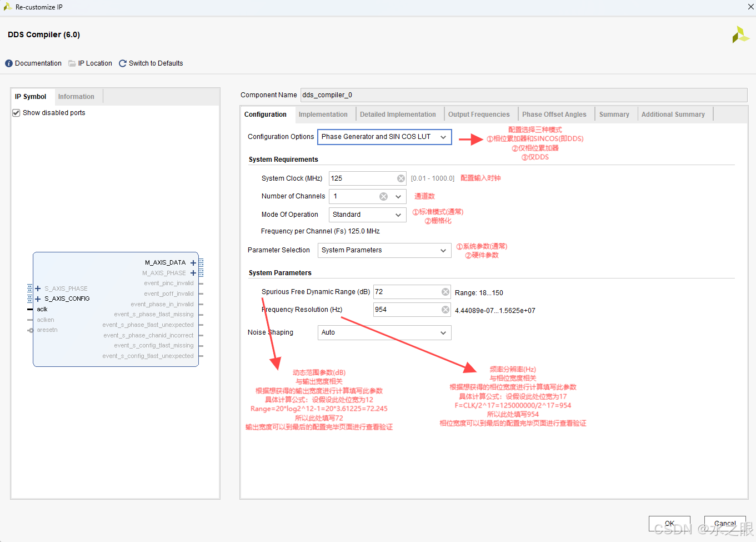Switch to the Summary tab
This screenshot has height=542, width=756.
614,115
